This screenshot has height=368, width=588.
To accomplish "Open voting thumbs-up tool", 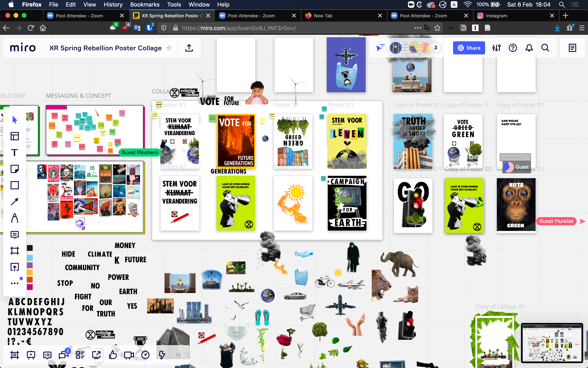I will click(x=113, y=355).
